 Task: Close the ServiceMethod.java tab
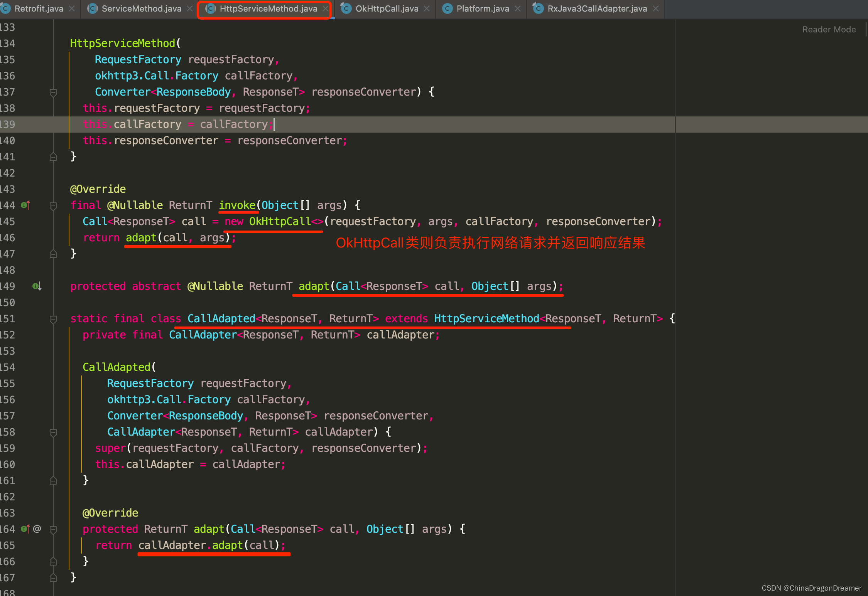[x=190, y=8]
